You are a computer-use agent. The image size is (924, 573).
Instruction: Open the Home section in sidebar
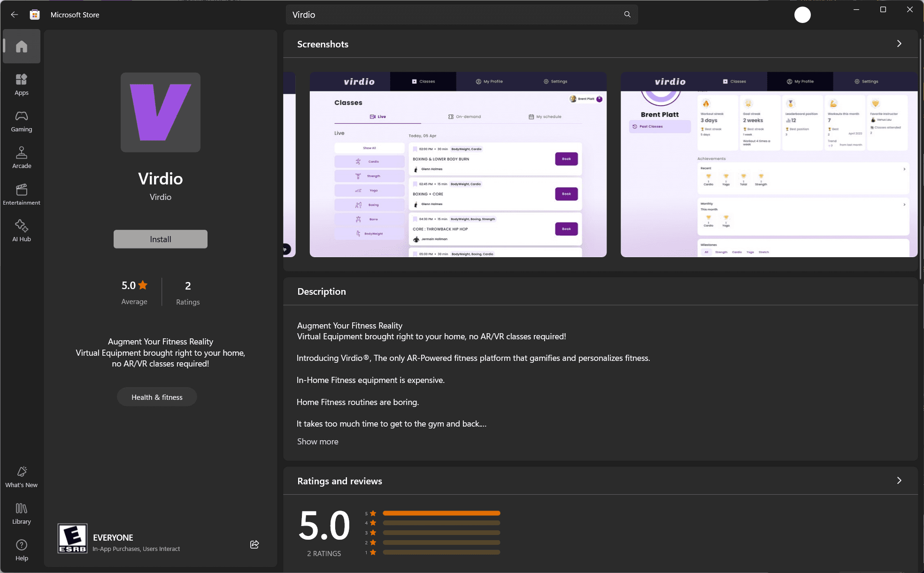pyautogui.click(x=22, y=46)
